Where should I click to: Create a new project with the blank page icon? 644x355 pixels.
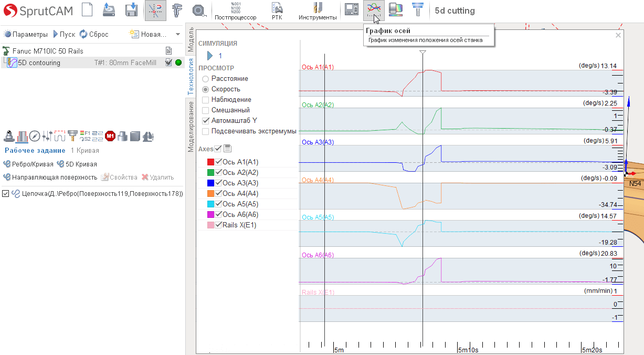pos(88,10)
